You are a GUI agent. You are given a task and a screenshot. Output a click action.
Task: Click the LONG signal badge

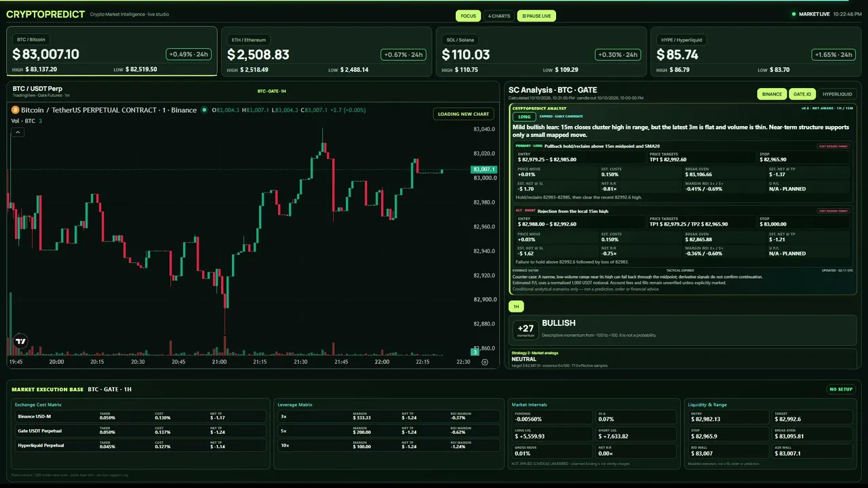tap(523, 117)
